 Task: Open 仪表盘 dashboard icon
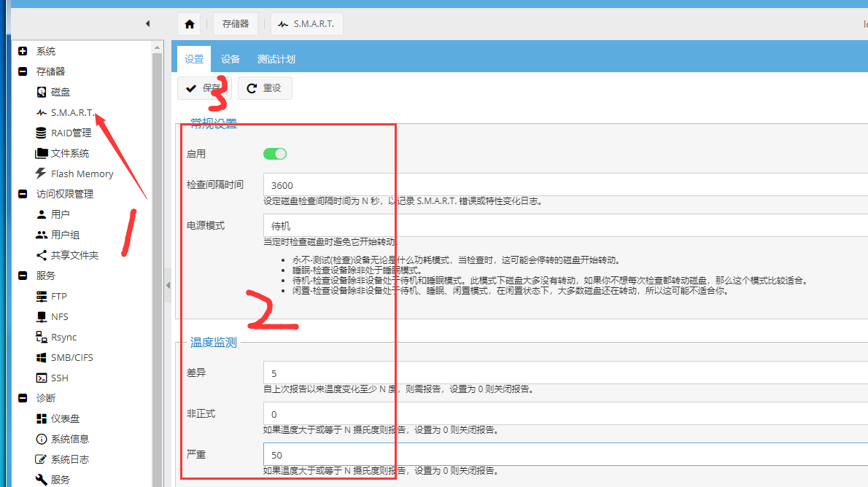click(42, 418)
